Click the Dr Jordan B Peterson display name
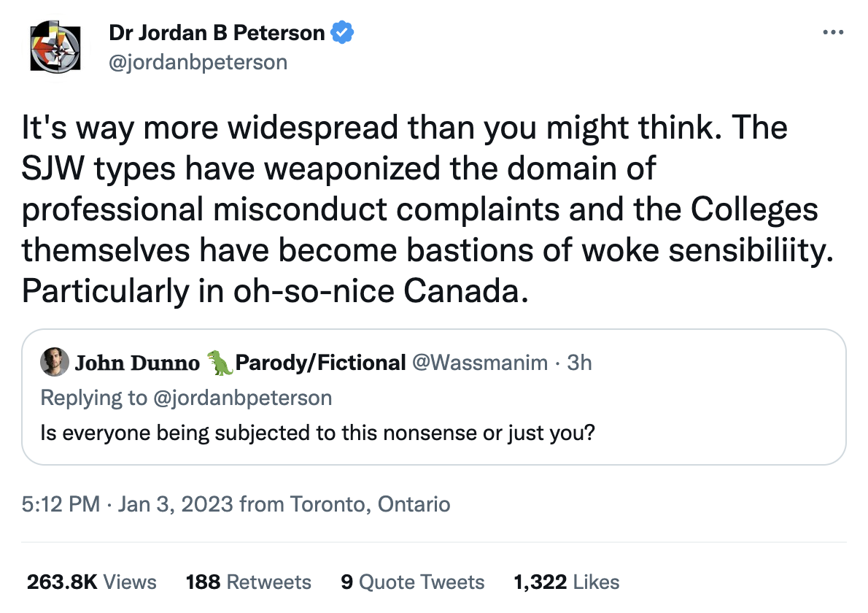 [x=217, y=33]
